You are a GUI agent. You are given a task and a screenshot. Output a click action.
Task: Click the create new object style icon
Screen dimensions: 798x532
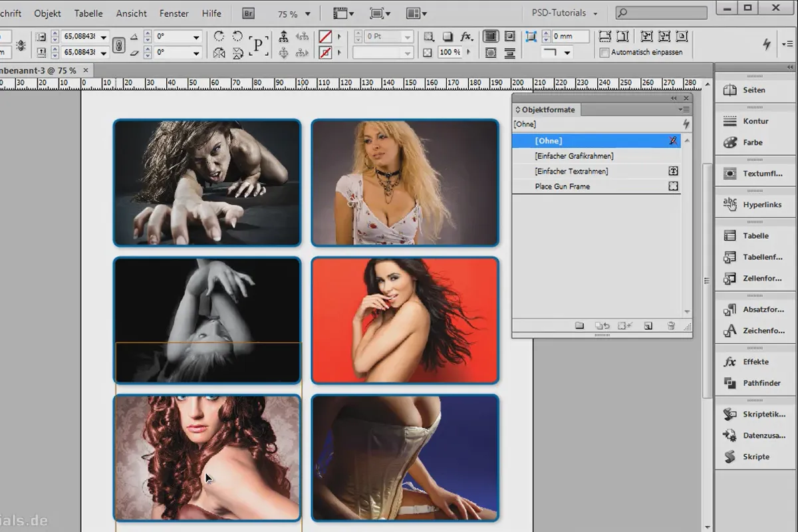648,326
